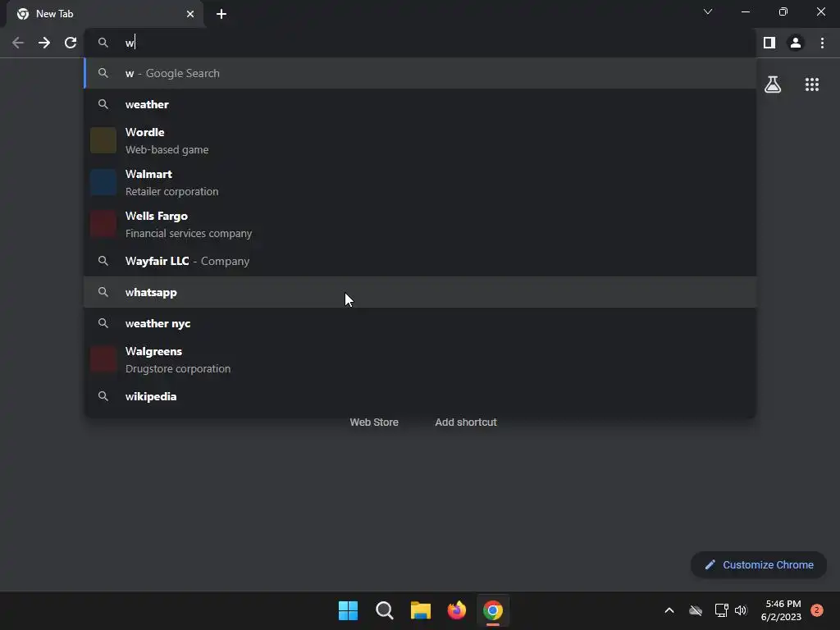Click the magnifier icon in address bar
The width and height of the screenshot is (840, 630).
pyautogui.click(x=103, y=43)
